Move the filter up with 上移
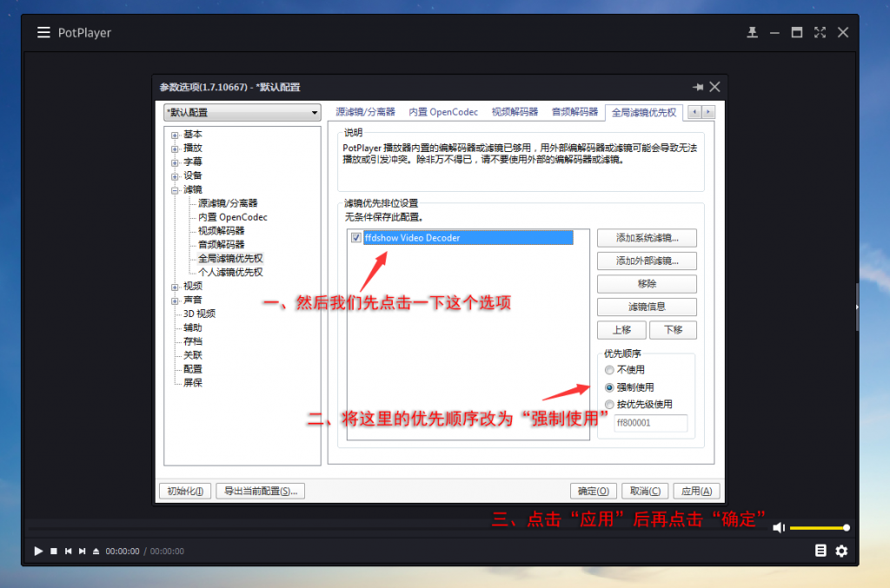Screen dimensions: 890x588 tap(621, 330)
